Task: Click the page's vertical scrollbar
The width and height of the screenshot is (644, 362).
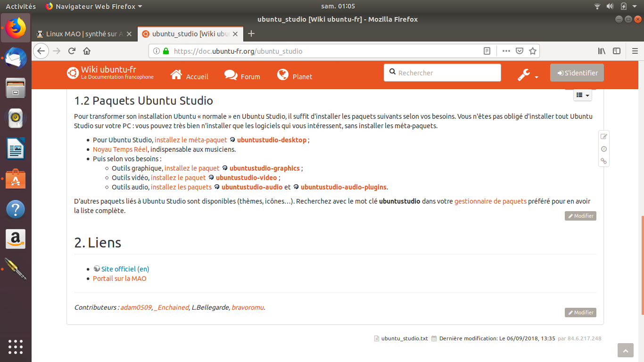Action: coord(642,265)
